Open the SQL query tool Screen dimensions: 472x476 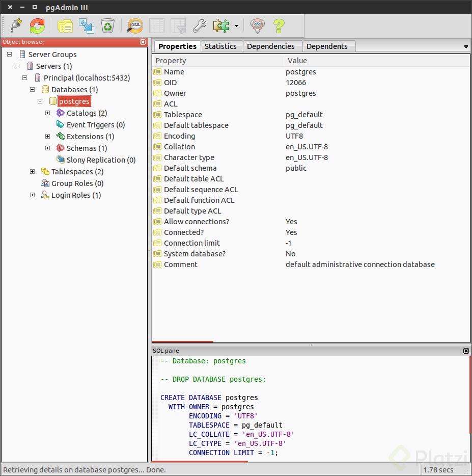pos(135,25)
